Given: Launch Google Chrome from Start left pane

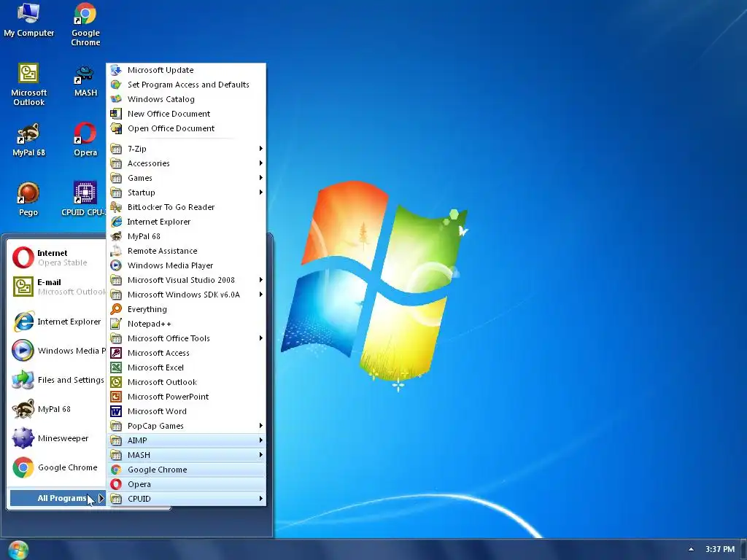Looking at the screenshot, I should point(58,467).
